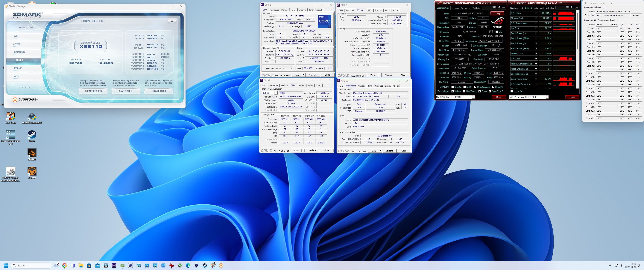The width and height of the screenshot is (644, 270).
Task: Click Submit Saved button in 3DMark Vantage
Action: click(x=159, y=91)
